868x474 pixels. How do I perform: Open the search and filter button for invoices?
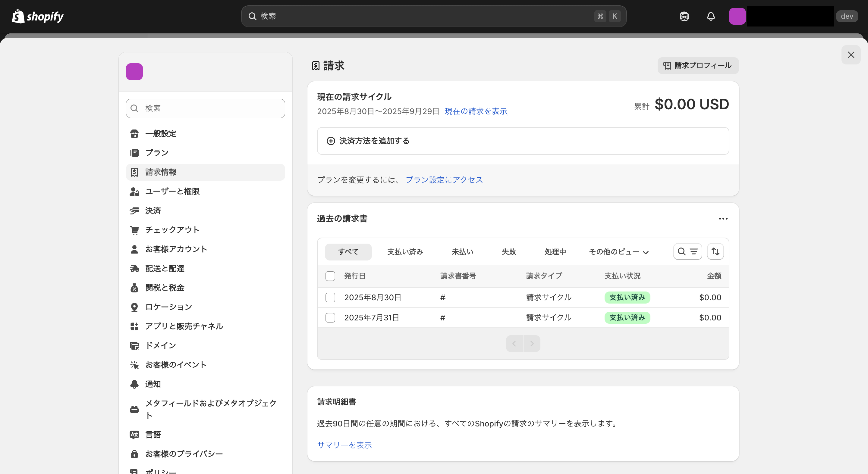tap(687, 251)
